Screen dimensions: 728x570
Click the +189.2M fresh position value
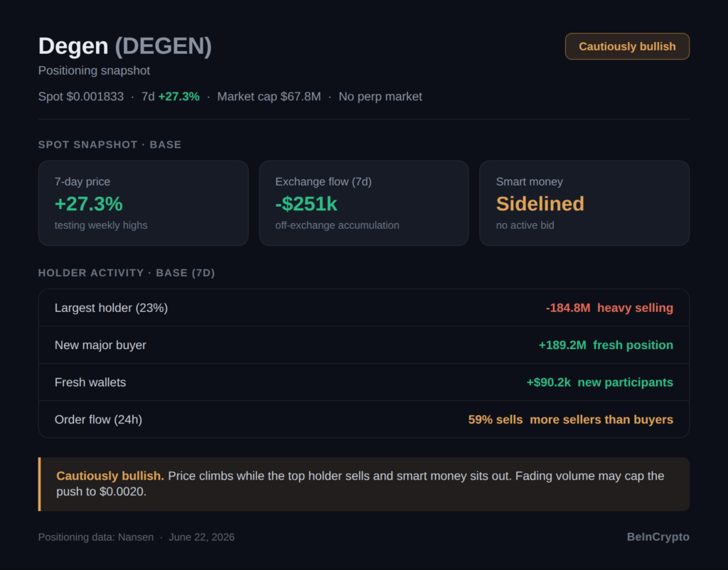[x=606, y=345]
